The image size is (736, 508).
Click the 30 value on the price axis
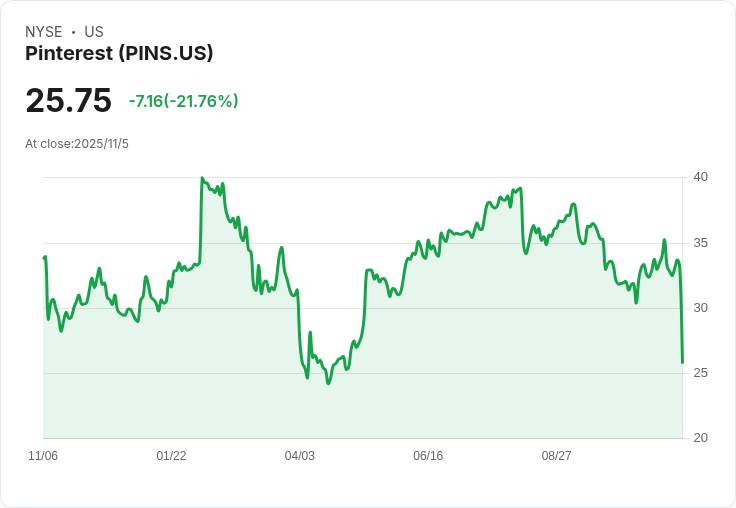point(701,308)
